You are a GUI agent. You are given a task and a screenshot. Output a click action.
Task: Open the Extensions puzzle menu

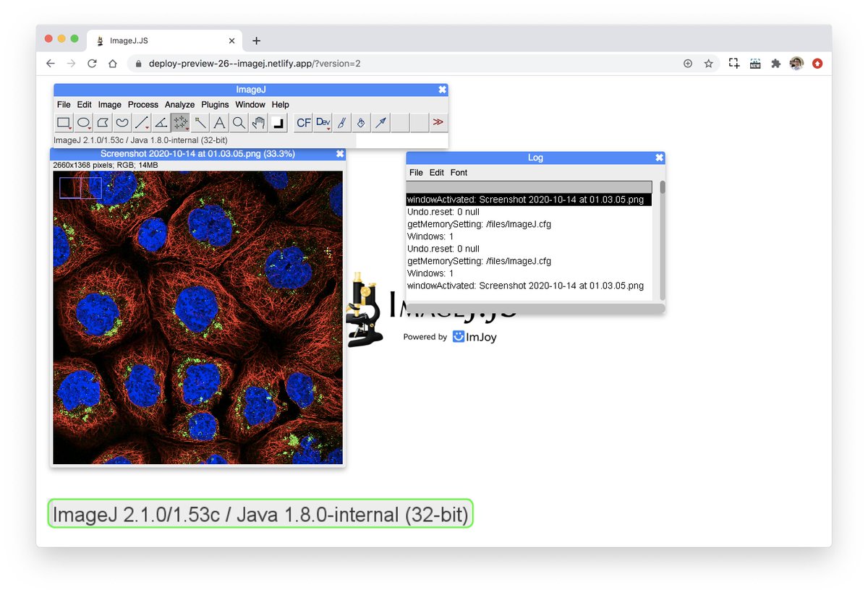[x=776, y=64]
